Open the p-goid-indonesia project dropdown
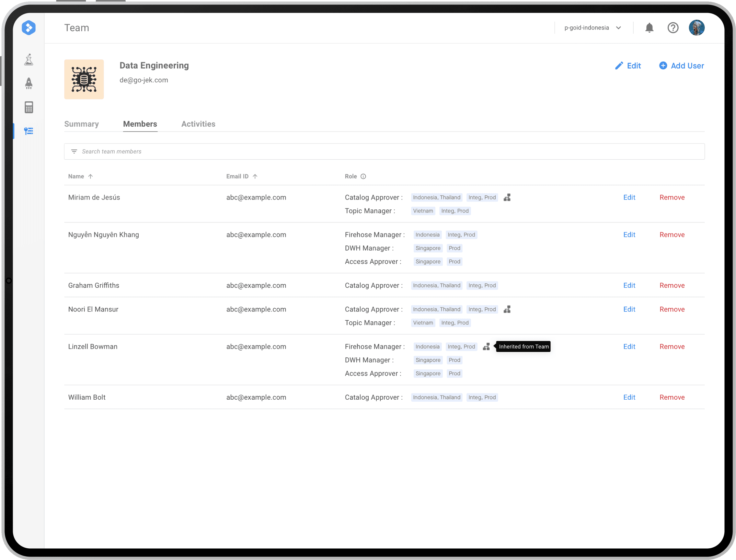 pos(593,28)
